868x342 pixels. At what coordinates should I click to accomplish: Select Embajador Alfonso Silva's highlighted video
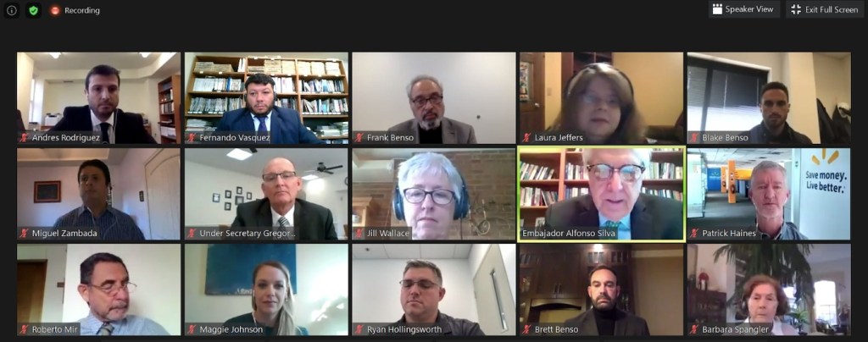click(601, 193)
